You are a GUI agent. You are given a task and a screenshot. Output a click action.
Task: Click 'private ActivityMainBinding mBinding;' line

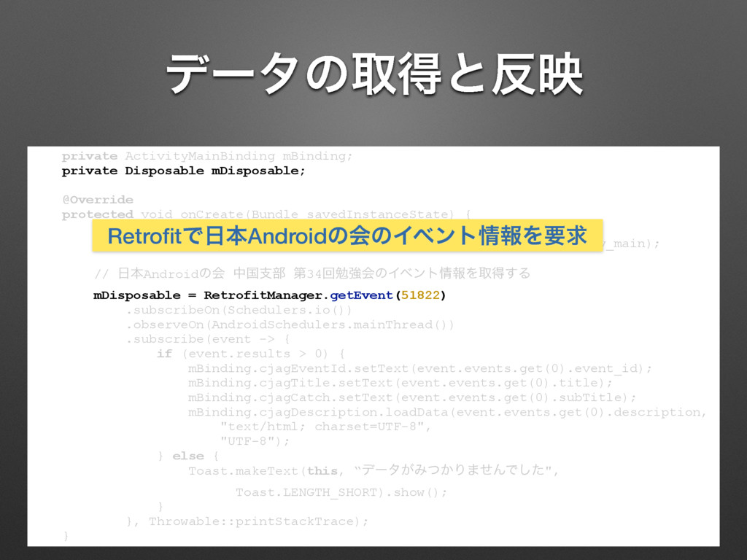pyautogui.click(x=207, y=156)
